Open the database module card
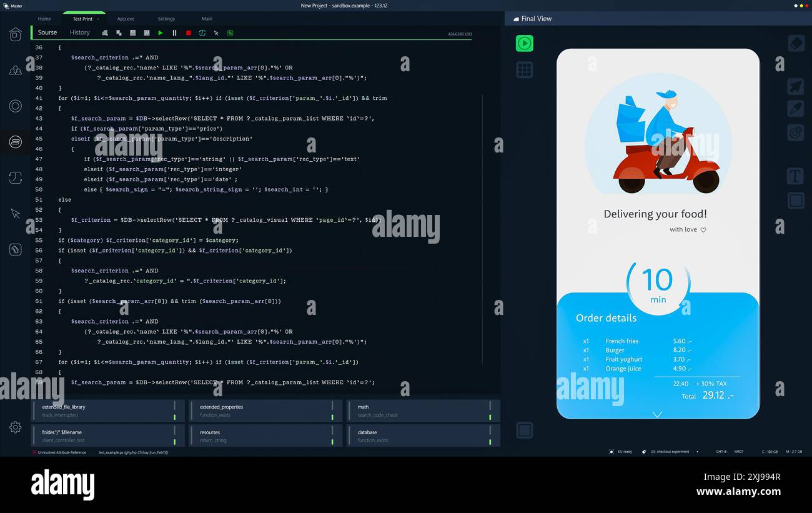Viewport: 812px width, 513px height. 423,436
